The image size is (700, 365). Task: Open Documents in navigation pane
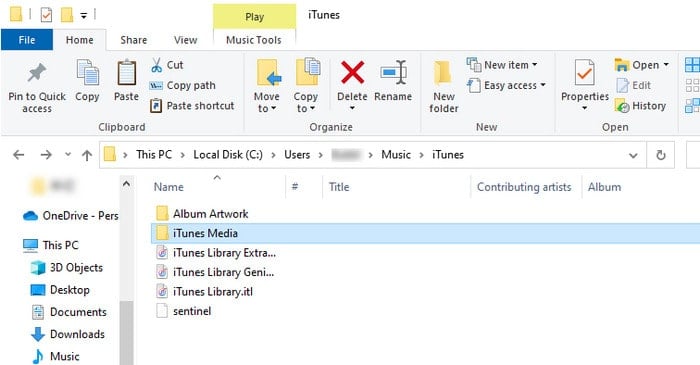(69, 312)
